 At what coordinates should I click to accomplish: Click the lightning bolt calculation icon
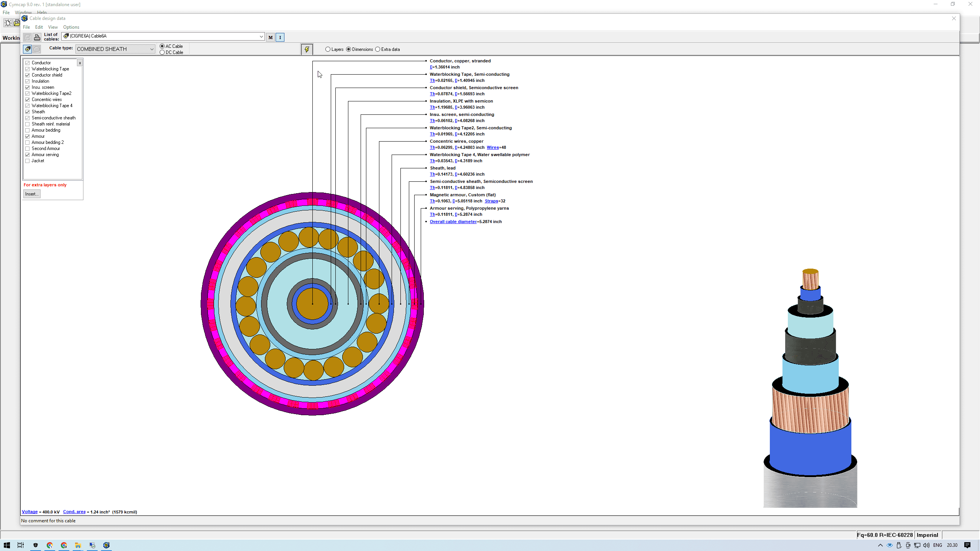(307, 49)
